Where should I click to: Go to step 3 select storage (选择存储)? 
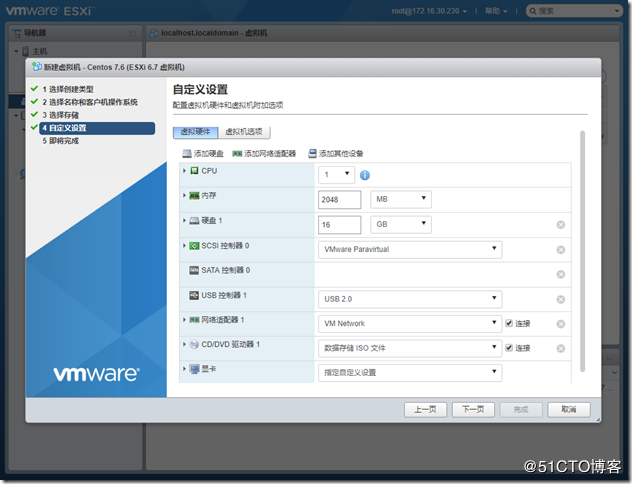click(x=60, y=115)
